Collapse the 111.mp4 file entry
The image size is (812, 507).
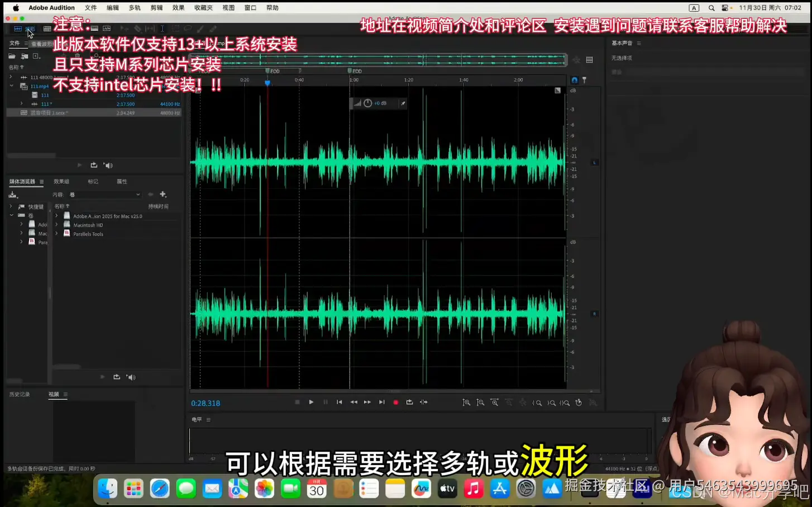click(x=11, y=86)
